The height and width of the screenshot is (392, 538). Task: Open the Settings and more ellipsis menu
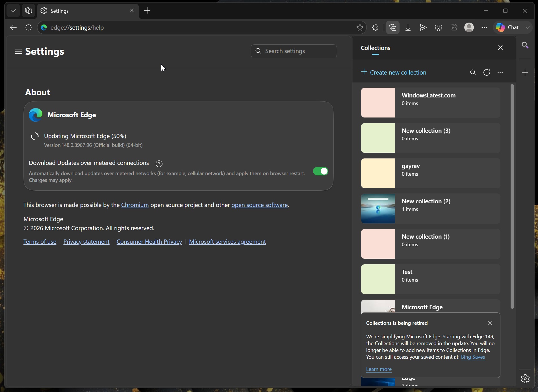pyautogui.click(x=484, y=28)
